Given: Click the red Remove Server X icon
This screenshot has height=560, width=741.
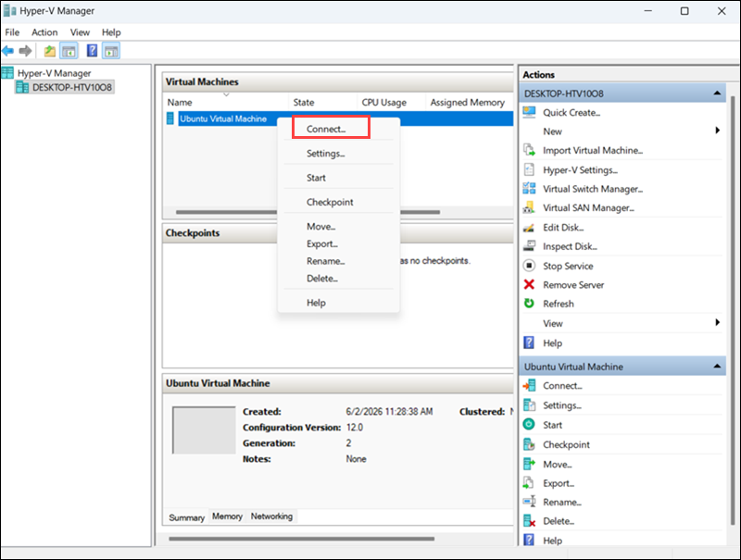Looking at the screenshot, I should click(x=529, y=285).
